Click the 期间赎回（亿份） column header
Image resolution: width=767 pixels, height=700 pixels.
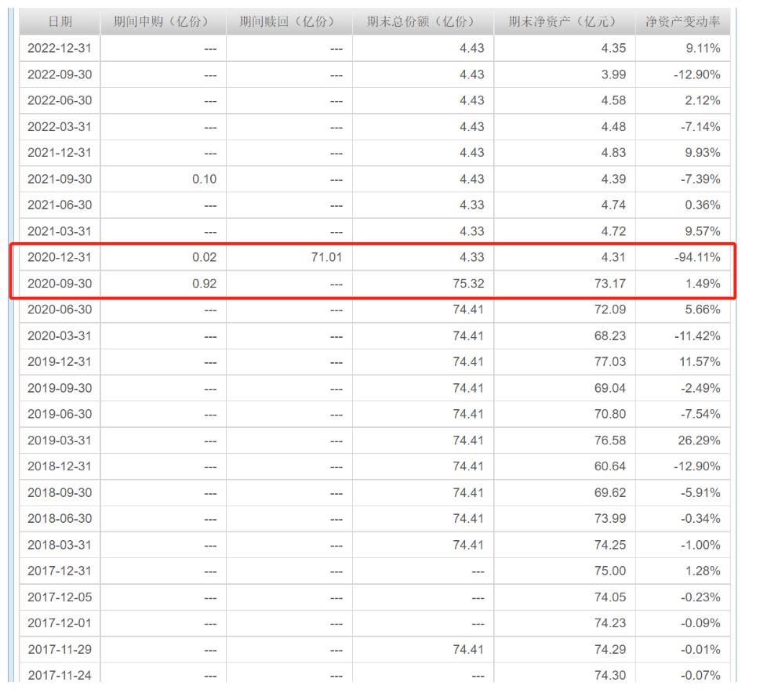tap(289, 22)
